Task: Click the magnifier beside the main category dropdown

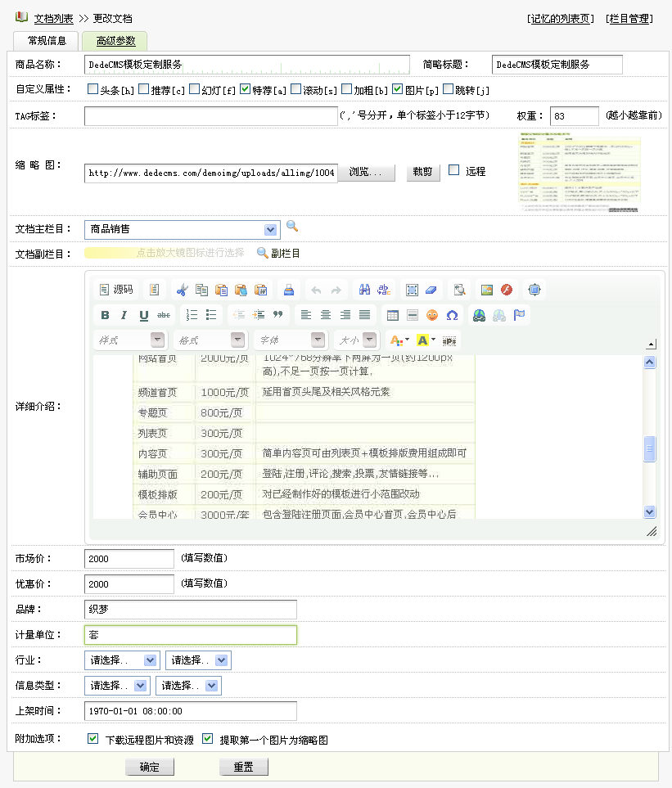Action: (292, 227)
